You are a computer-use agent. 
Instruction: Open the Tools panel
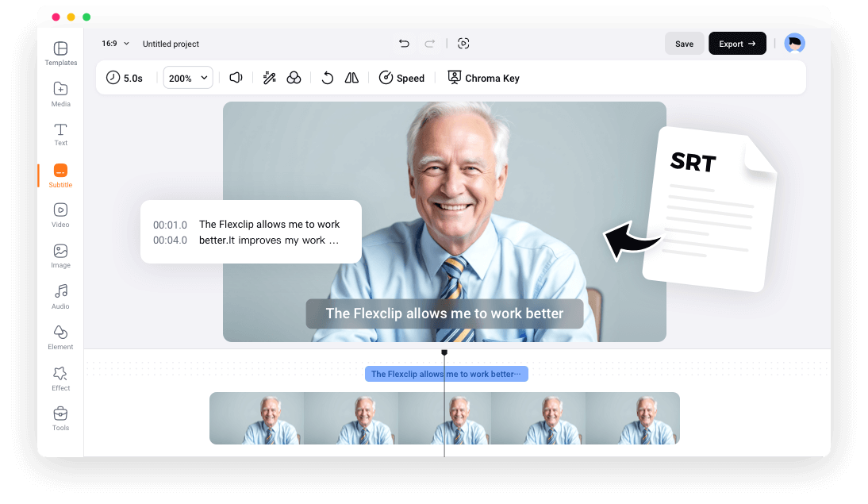60,418
